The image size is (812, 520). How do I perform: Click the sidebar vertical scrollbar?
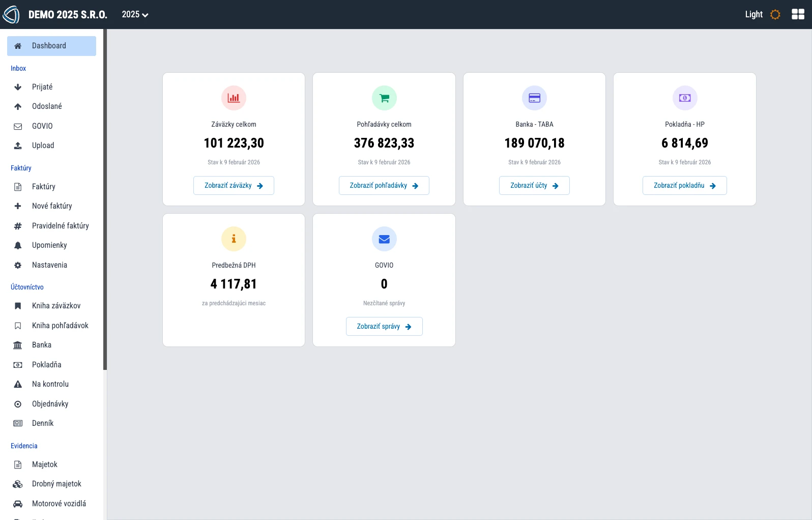tap(105, 198)
